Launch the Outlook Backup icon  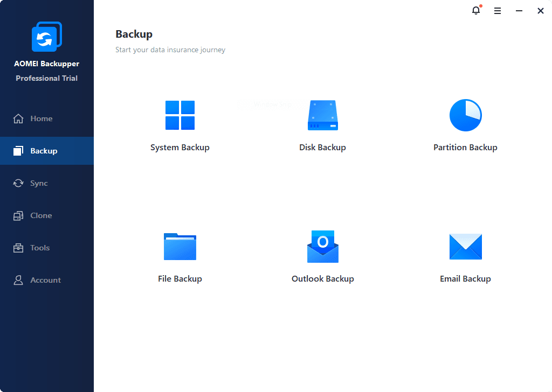click(323, 247)
